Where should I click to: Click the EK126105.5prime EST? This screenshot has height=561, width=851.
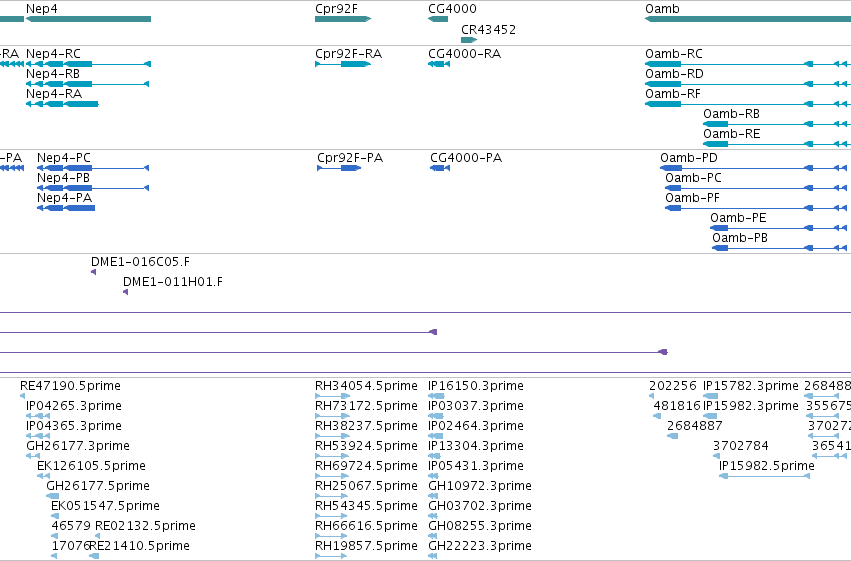point(43,476)
